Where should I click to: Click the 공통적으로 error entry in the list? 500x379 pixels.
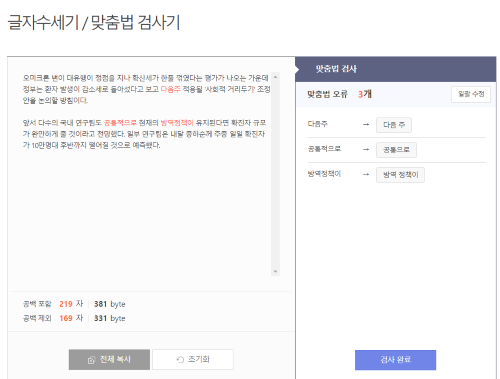tap(324, 149)
